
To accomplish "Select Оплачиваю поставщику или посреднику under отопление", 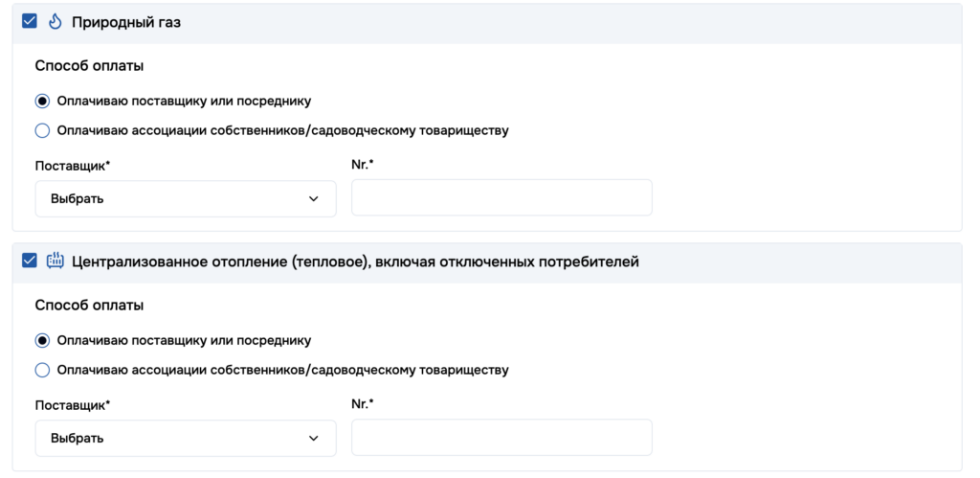I will [x=42, y=340].
